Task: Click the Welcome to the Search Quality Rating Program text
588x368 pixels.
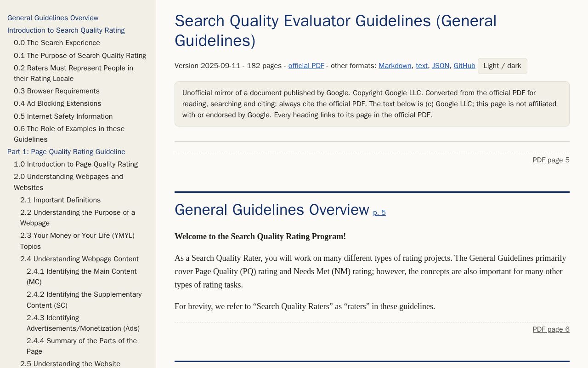Action: tap(260, 236)
